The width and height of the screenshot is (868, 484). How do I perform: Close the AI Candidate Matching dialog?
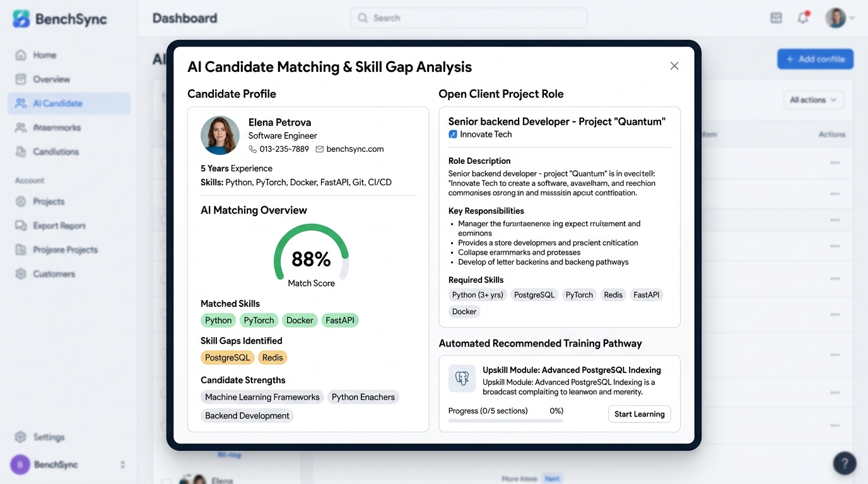(x=674, y=66)
